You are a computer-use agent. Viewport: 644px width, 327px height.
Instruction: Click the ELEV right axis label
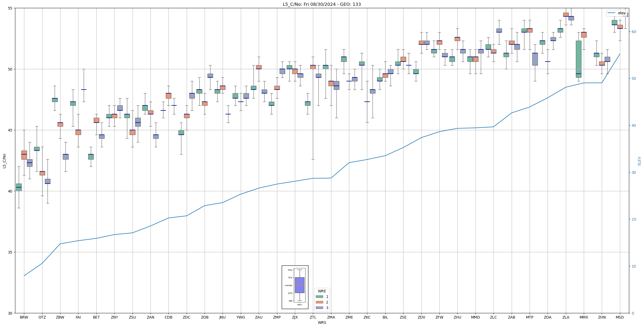(x=639, y=161)
